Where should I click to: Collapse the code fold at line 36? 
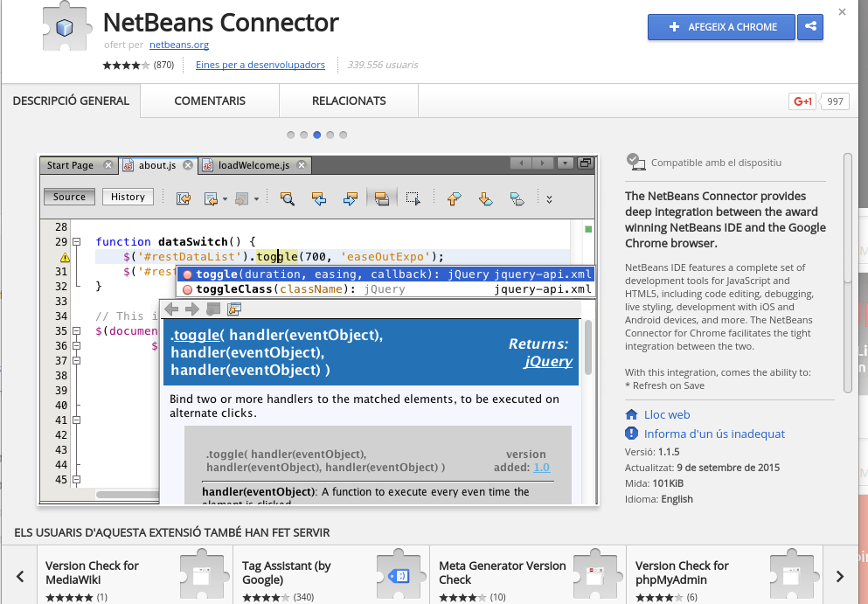click(77, 346)
